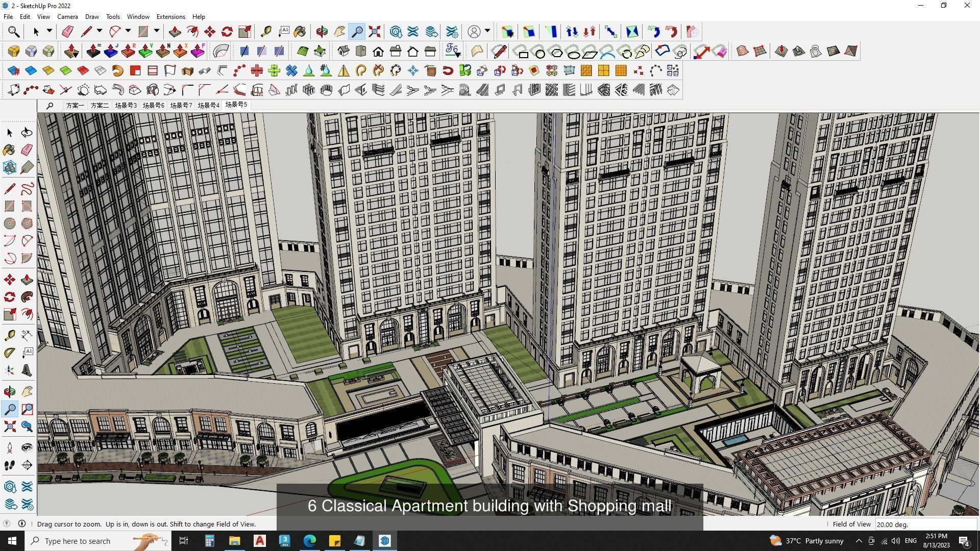Click the scene search magnifier icon
Image resolution: width=980 pixels, height=551 pixels.
pyautogui.click(x=50, y=106)
